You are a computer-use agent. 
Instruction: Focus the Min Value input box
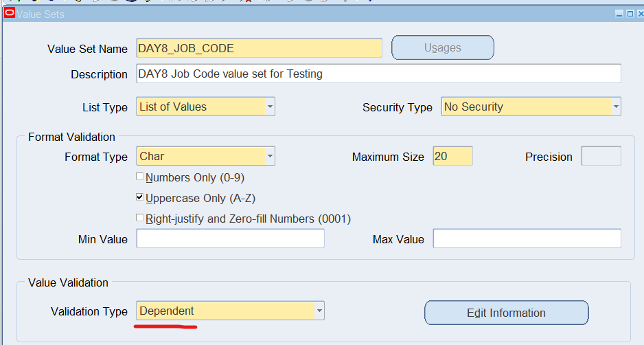(x=231, y=238)
